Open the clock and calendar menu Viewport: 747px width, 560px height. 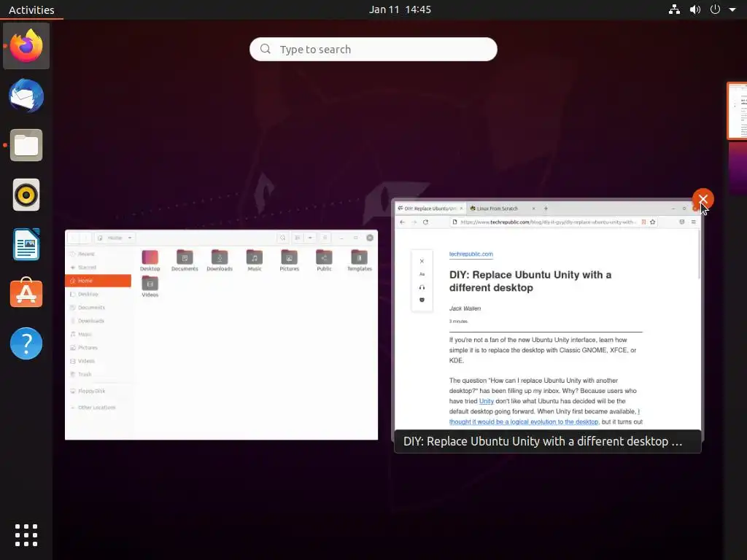tap(400, 9)
